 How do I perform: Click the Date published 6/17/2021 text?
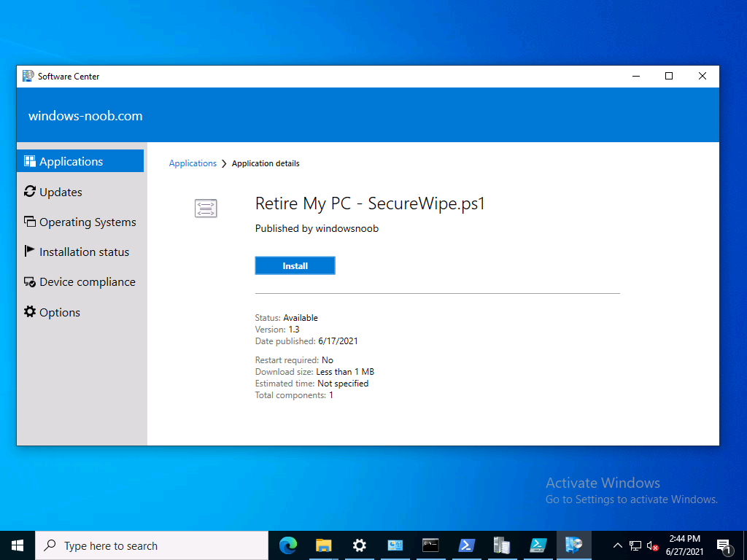pos(306,341)
